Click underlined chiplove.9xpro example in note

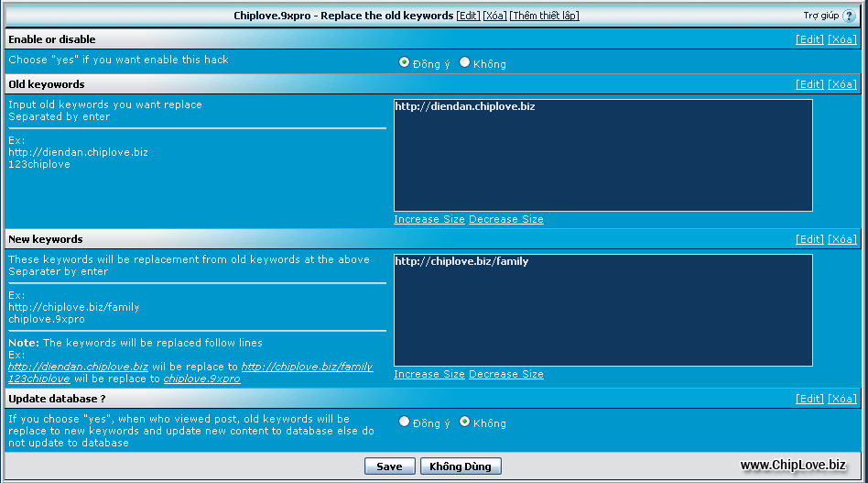(x=202, y=379)
